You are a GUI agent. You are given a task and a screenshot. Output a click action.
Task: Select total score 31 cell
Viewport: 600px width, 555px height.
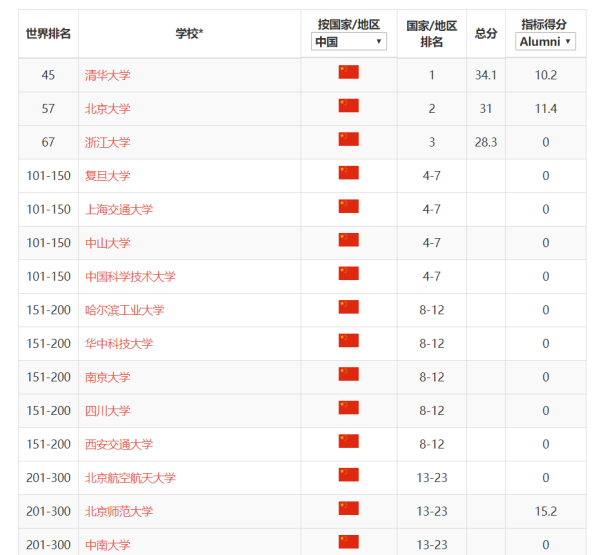click(486, 109)
